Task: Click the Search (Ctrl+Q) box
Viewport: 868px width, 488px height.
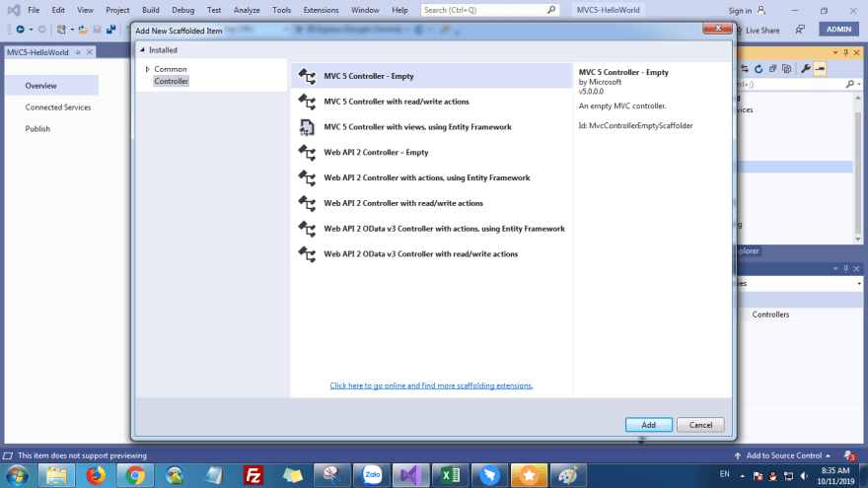Action: pos(490,10)
